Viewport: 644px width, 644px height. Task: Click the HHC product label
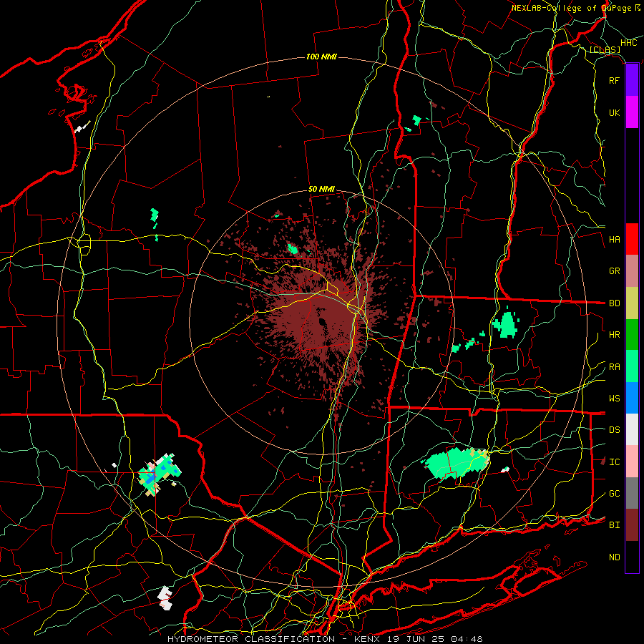628,43
